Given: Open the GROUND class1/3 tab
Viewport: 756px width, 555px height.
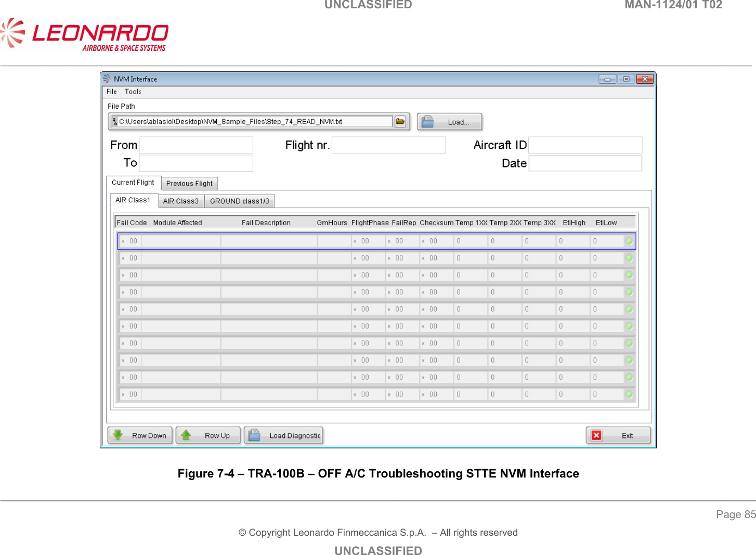Looking at the screenshot, I should (x=240, y=201).
